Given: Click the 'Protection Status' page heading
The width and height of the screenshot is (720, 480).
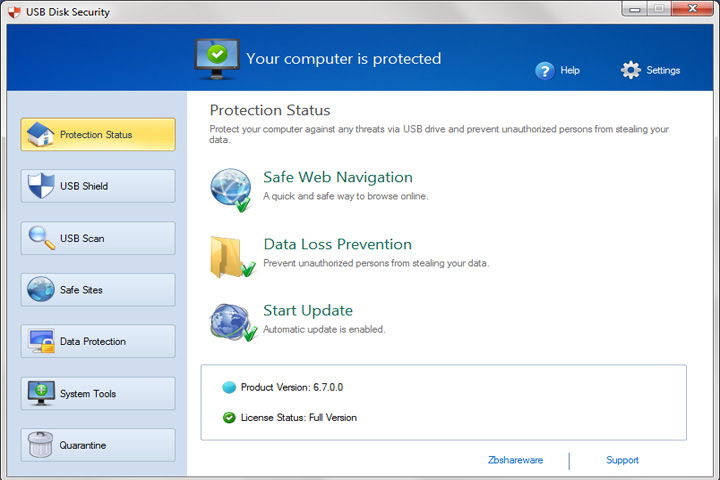Looking at the screenshot, I should (270, 110).
